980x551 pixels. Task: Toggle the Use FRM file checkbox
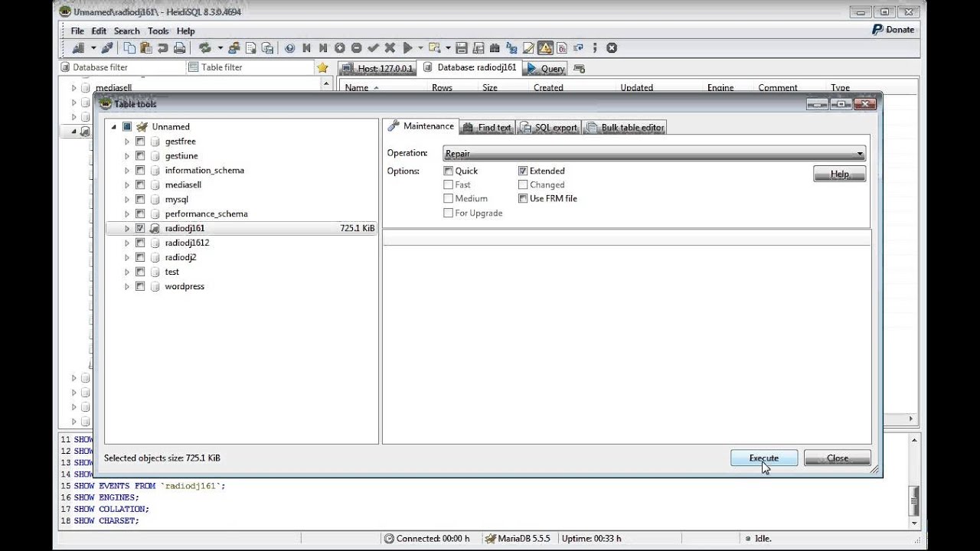point(523,199)
